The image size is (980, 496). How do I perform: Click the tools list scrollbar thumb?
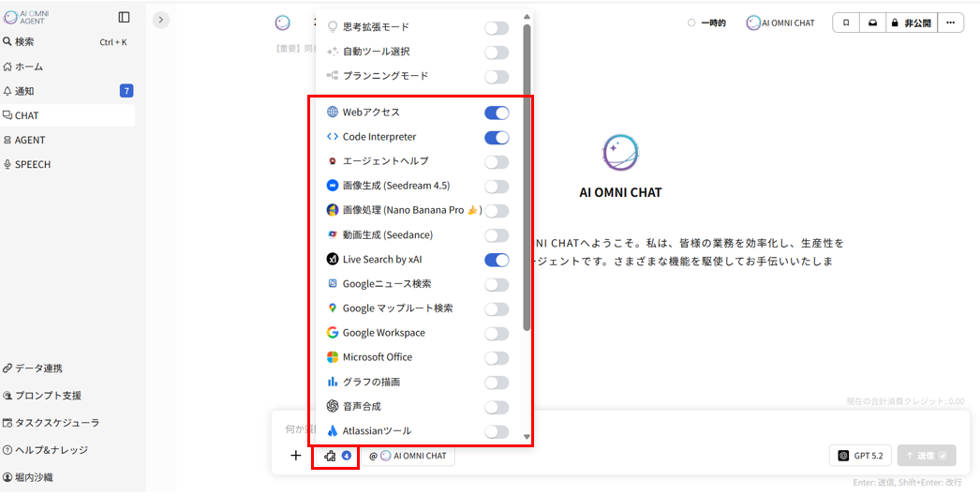[x=527, y=177]
